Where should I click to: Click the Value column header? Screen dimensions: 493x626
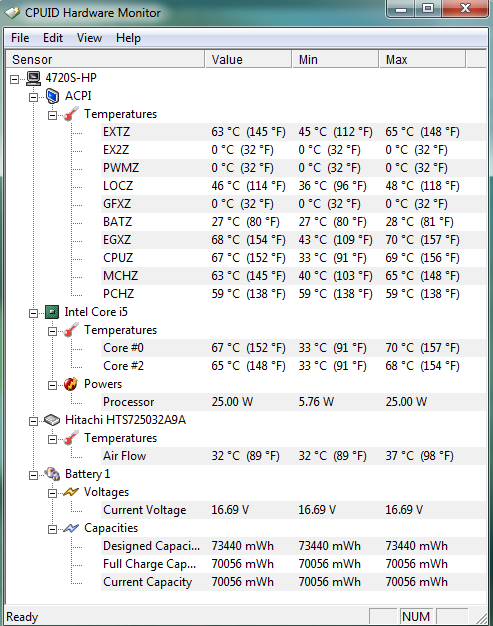[248, 59]
